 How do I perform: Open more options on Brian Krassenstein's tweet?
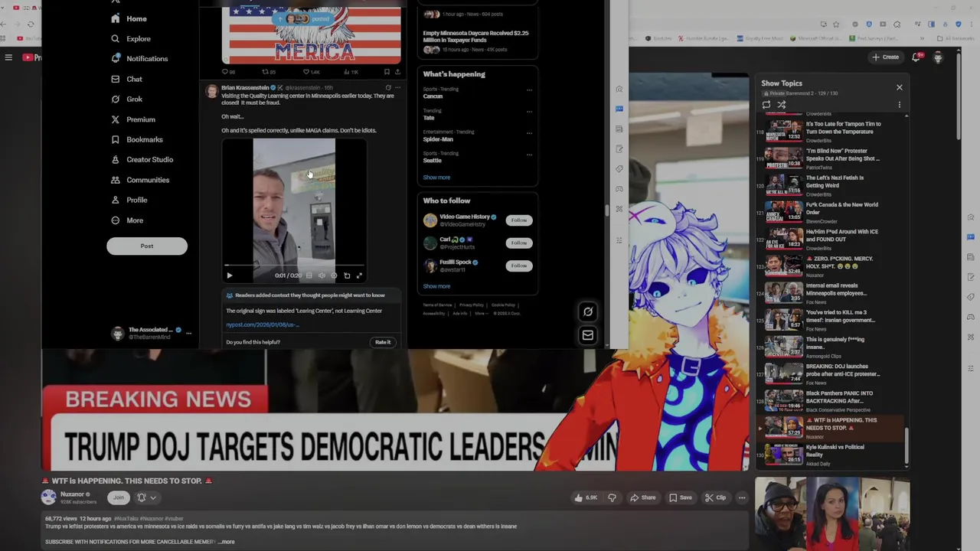pyautogui.click(x=397, y=88)
